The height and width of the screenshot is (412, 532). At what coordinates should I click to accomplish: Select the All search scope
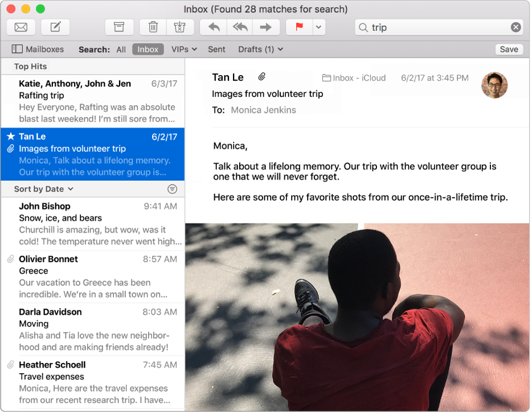click(x=121, y=50)
